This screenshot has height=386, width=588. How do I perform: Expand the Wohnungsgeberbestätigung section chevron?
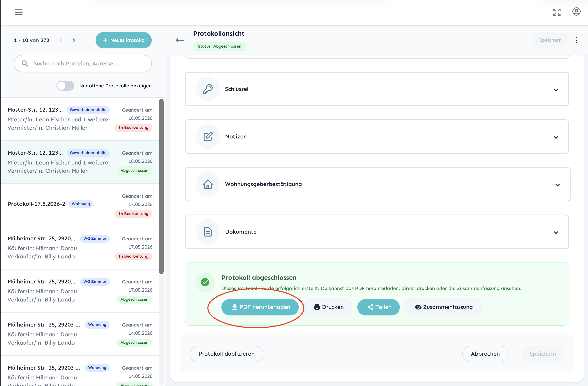tap(557, 185)
